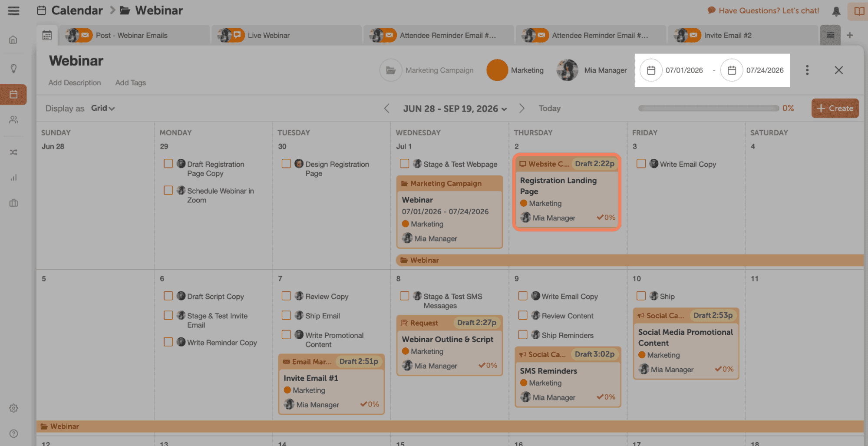
Task: Click the shuffle icon in sidebar
Action: (13, 152)
